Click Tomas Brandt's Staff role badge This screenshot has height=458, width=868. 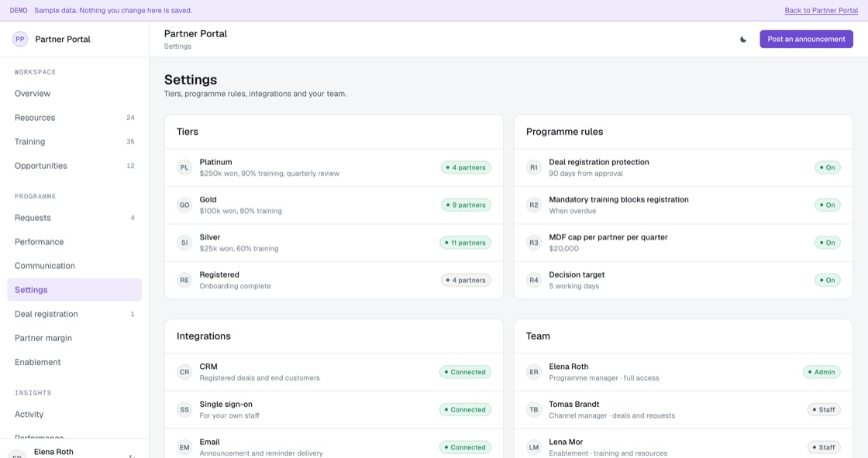pyautogui.click(x=824, y=410)
